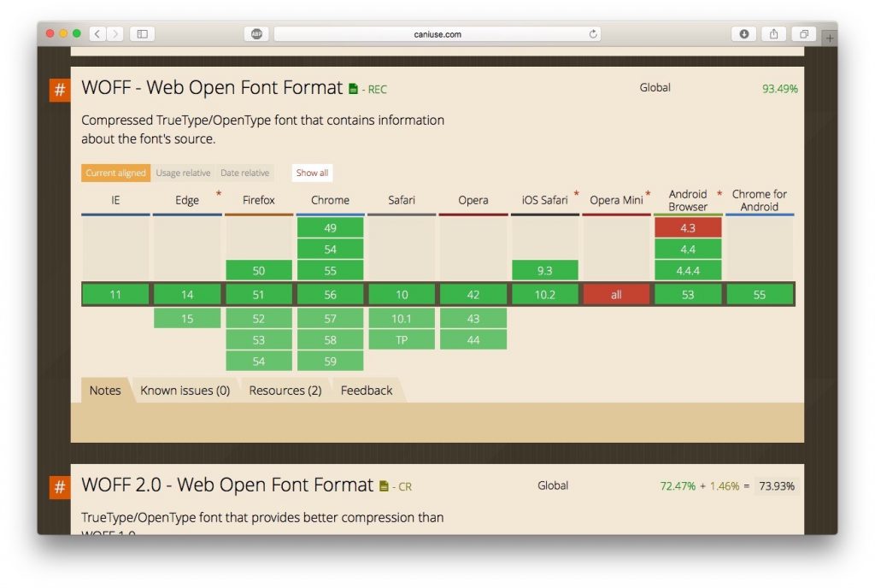Click the CR status link
Image resolution: width=875 pixels, height=588 pixels.
click(405, 487)
